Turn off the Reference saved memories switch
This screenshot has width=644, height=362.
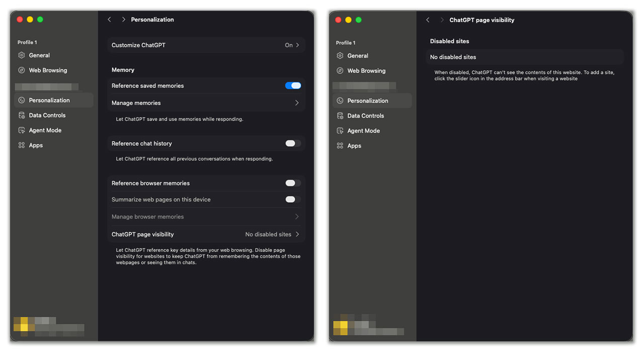click(x=293, y=85)
